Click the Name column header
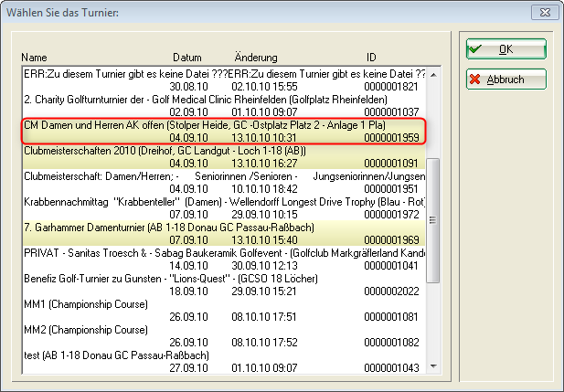This screenshot has width=564, height=392. tap(34, 57)
